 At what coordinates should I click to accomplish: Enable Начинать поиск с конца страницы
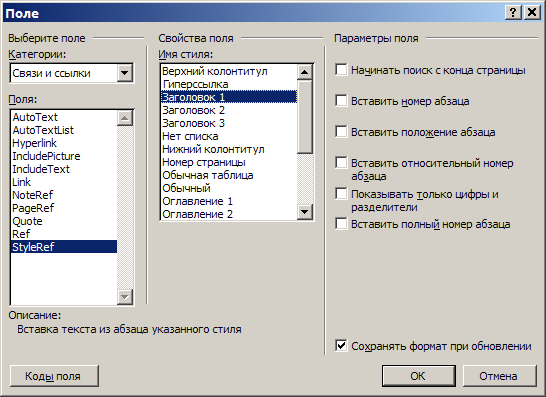(341, 70)
